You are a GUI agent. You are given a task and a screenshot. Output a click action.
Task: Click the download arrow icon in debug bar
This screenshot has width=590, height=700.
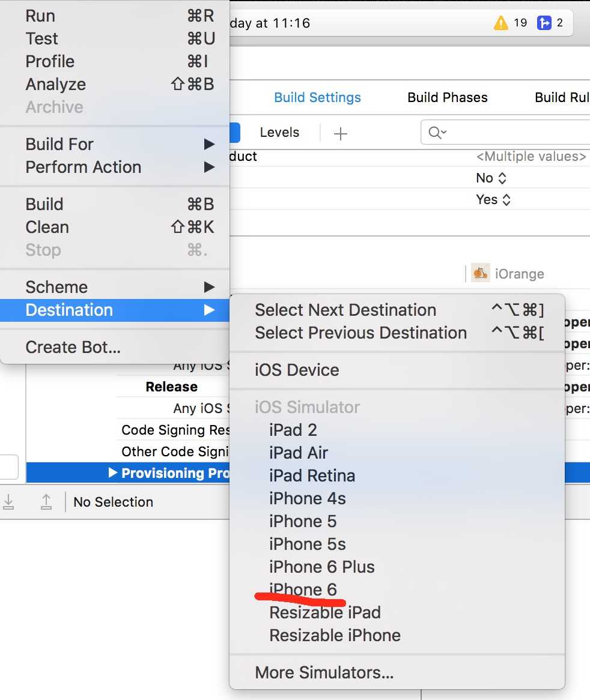8,502
